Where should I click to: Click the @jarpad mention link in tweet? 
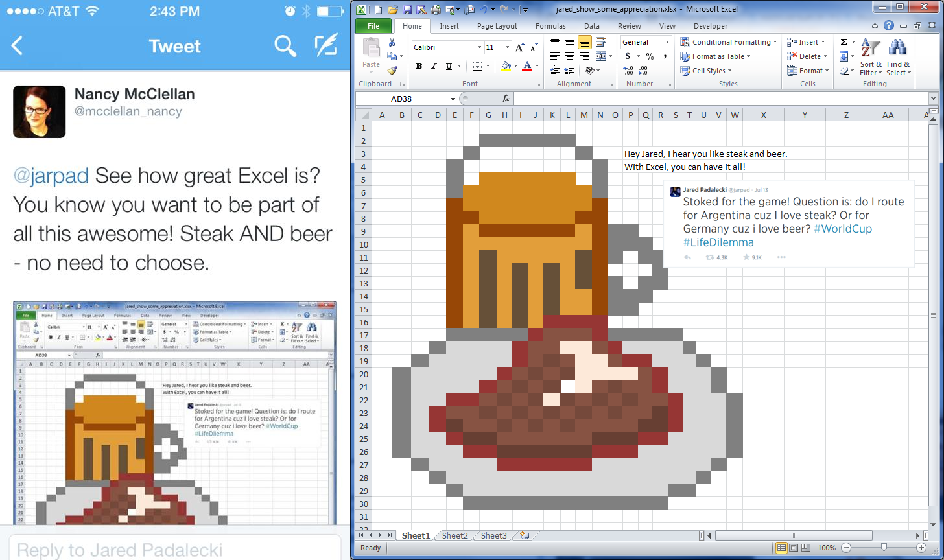point(51,176)
